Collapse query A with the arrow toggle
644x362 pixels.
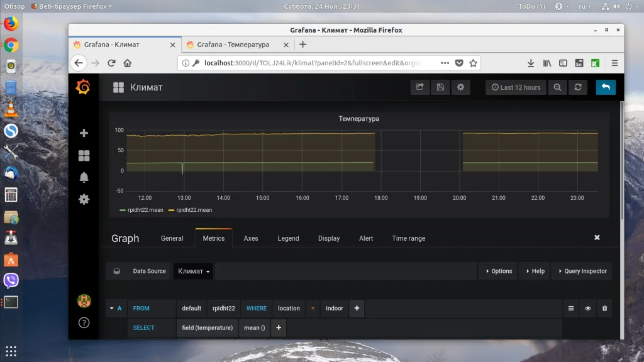coord(112,309)
